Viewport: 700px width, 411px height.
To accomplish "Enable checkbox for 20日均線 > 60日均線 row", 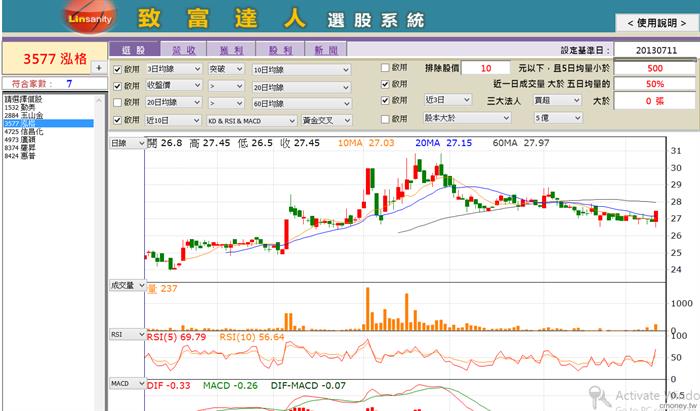I will (117, 103).
